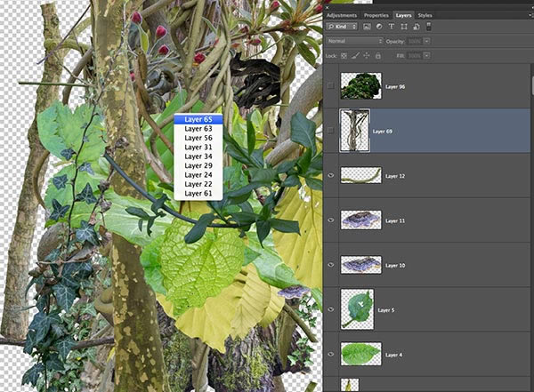Image resolution: width=534 pixels, height=392 pixels.
Task: Lock position move icon
Action: [367, 55]
